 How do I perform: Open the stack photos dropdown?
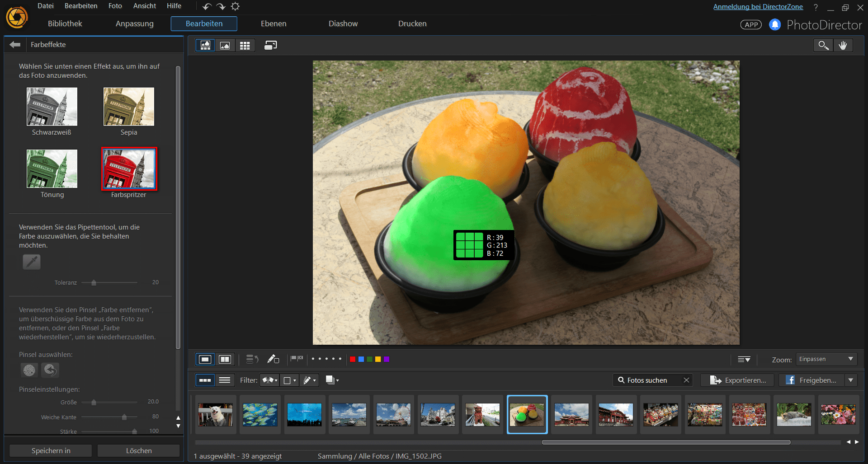pos(332,380)
